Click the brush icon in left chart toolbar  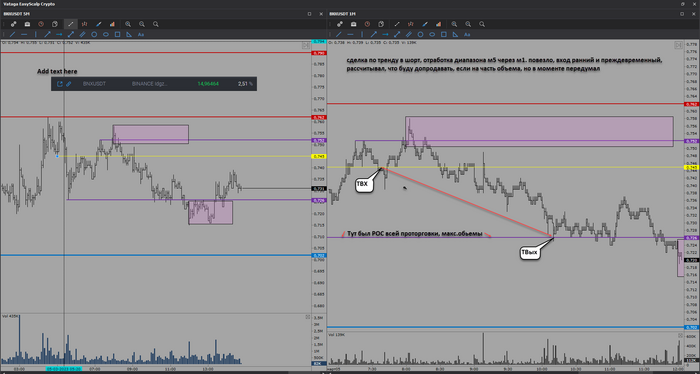(x=99, y=24)
